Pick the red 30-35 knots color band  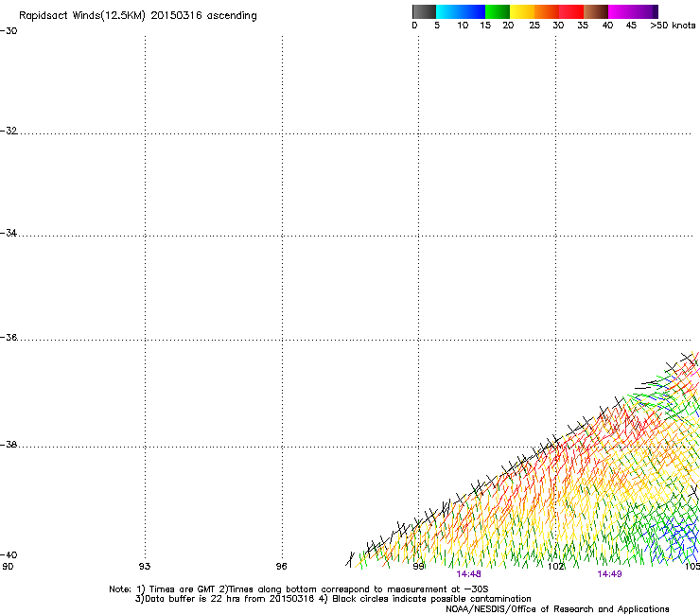coord(571,11)
